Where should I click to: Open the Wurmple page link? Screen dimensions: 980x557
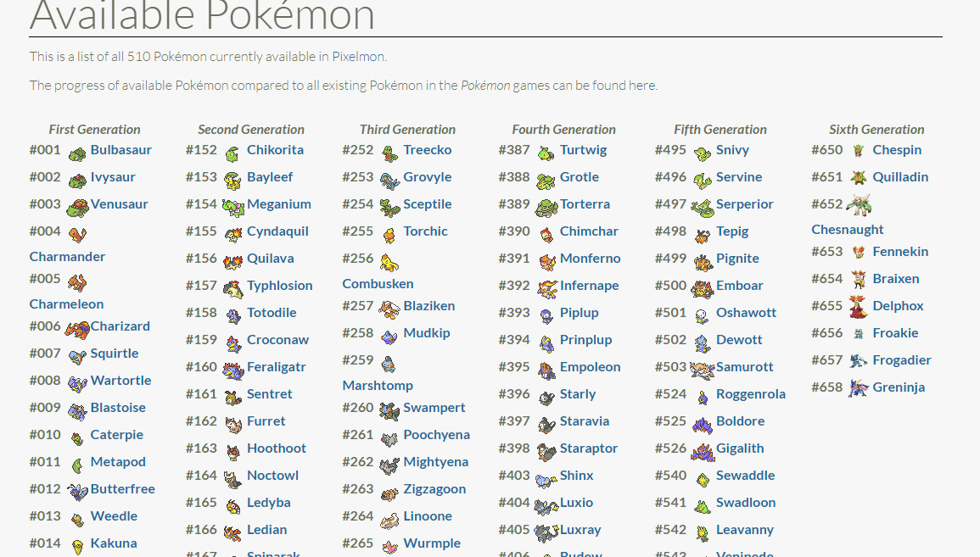(432, 543)
